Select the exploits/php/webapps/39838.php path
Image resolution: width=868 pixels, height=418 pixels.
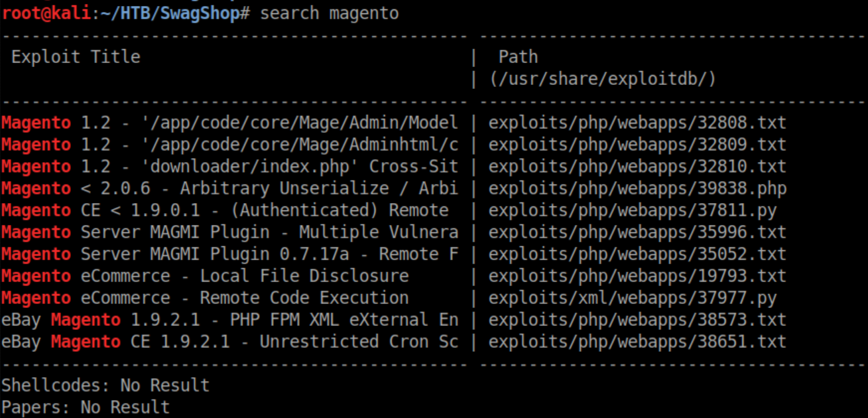(x=637, y=188)
